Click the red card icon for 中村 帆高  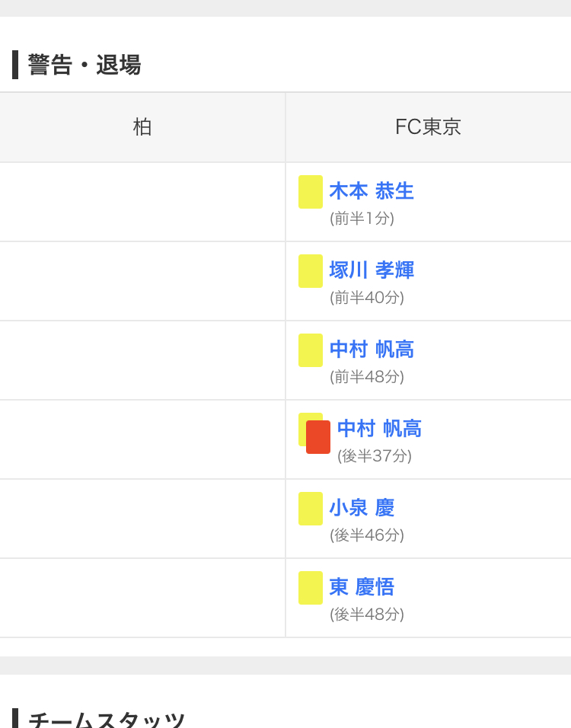[318, 437]
